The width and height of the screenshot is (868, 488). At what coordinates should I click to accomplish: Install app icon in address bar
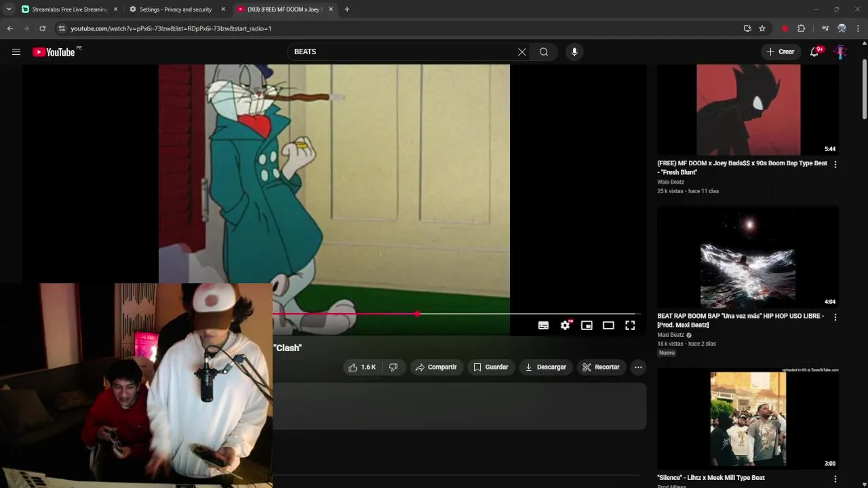click(x=747, y=28)
